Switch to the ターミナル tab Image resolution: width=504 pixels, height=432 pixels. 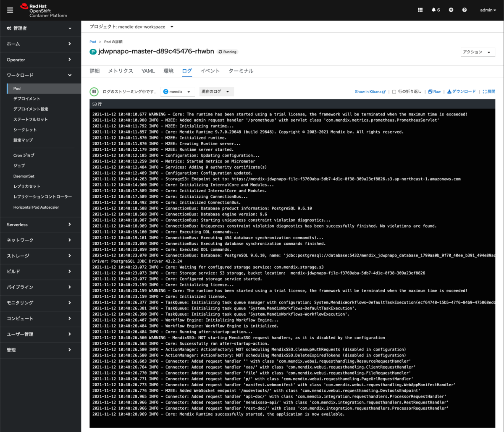click(x=241, y=71)
